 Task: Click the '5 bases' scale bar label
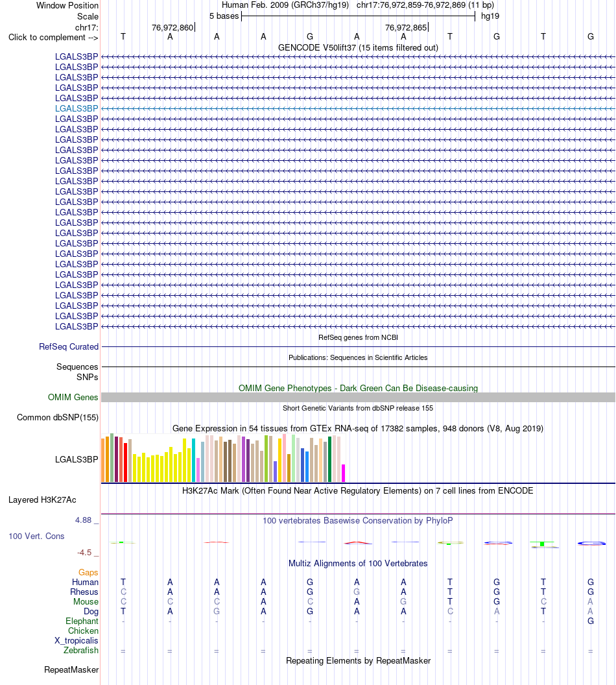coord(224,16)
